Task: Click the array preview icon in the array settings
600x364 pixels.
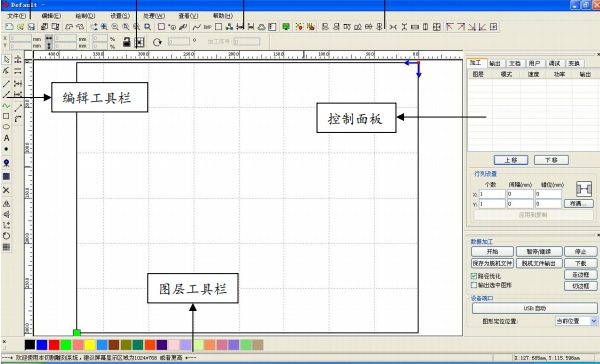Action: (x=584, y=189)
